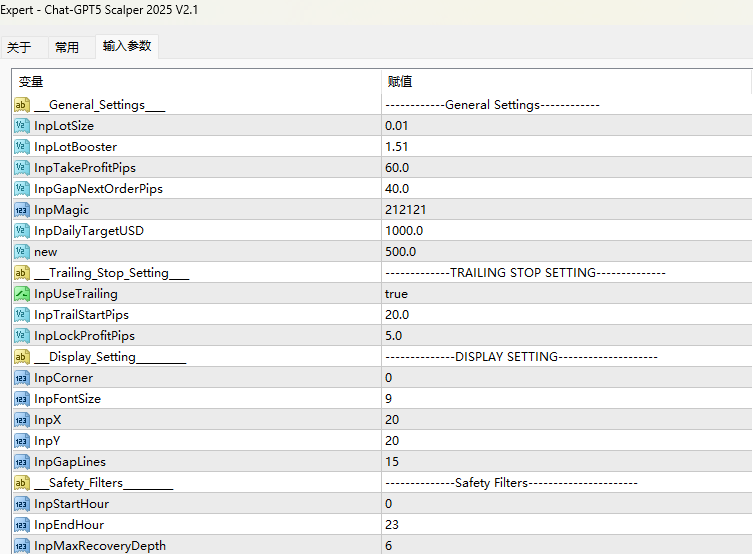This screenshot has width=753, height=554.
Task: Click the icon next to InpLockProfitPips
Action: point(22,336)
